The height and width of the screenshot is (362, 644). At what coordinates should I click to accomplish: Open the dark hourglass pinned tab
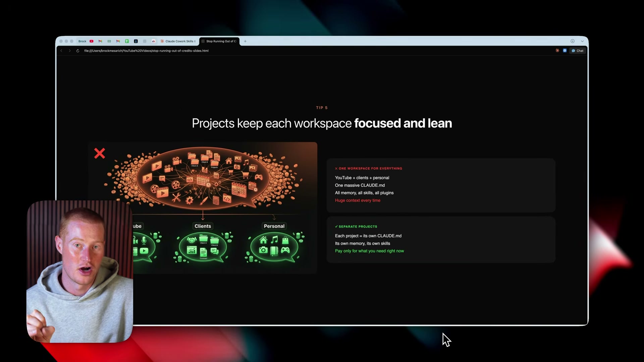[x=136, y=41]
